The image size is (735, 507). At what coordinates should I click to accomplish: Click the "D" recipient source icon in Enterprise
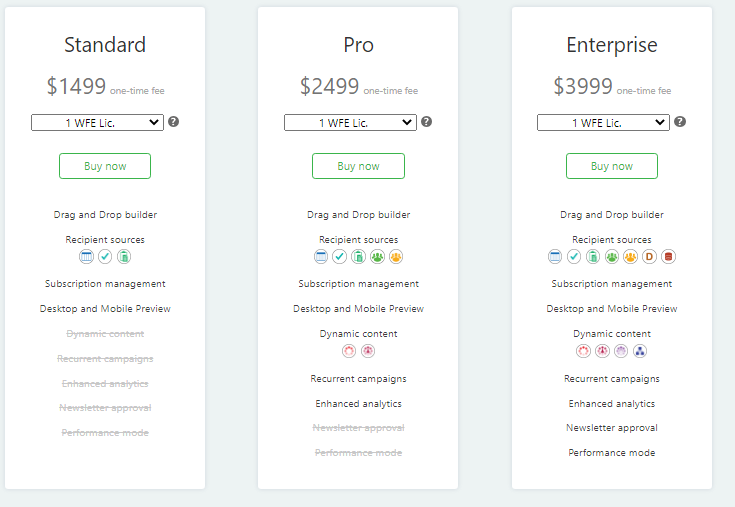pyautogui.click(x=649, y=257)
